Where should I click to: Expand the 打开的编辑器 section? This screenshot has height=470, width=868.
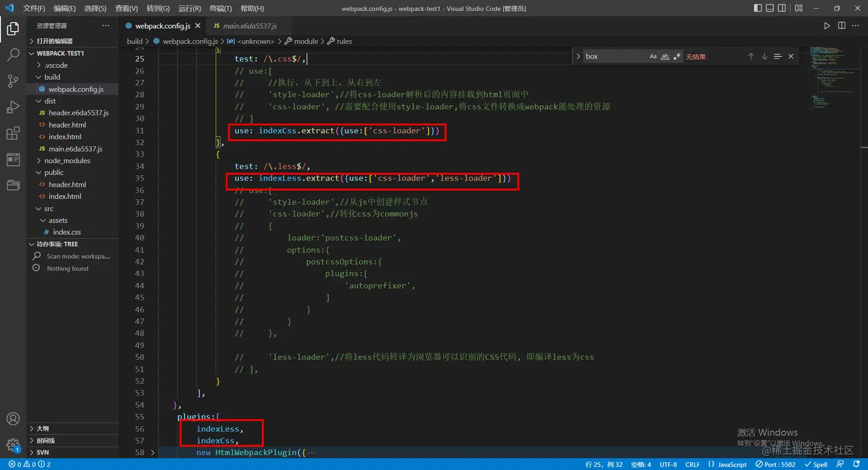[x=72, y=41]
